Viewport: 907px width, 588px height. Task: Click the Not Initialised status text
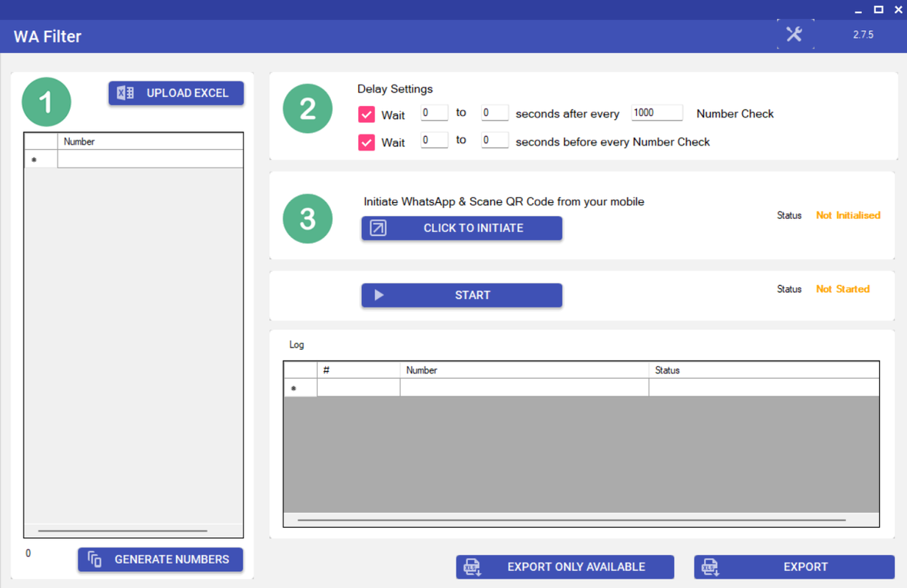tap(848, 215)
